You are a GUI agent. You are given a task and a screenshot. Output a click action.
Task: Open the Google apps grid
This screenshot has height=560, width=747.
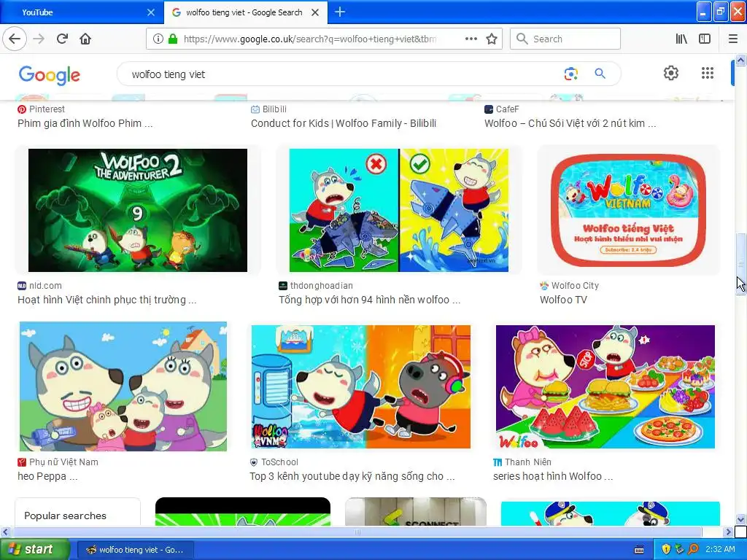point(708,73)
